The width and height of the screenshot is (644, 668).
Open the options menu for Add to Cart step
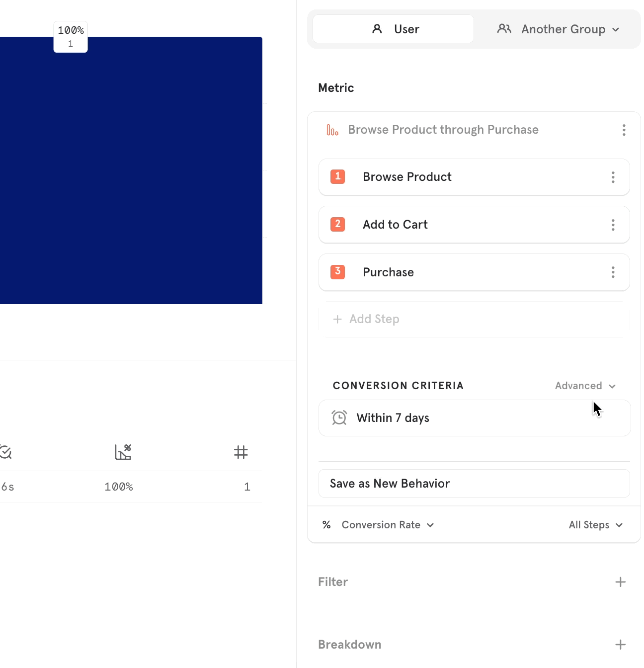[x=613, y=225]
